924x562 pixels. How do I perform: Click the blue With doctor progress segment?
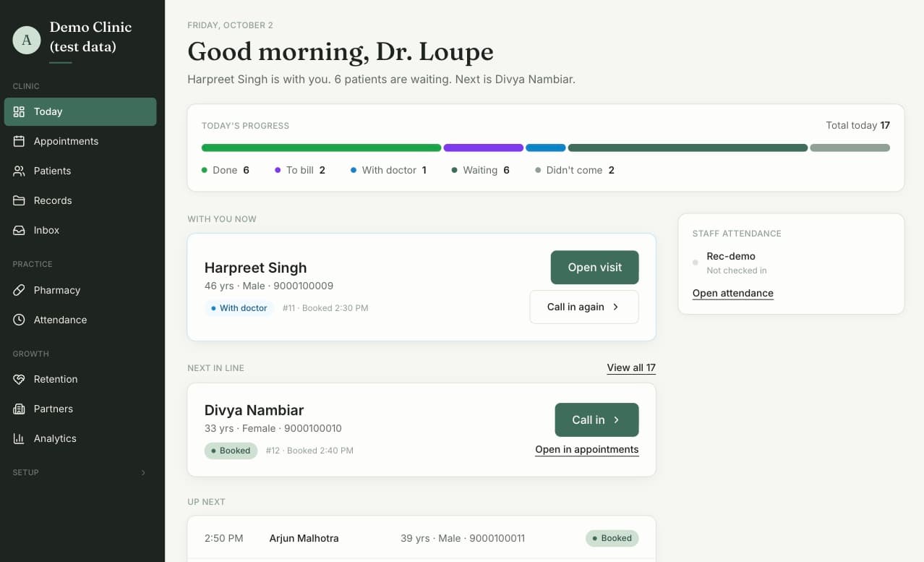point(546,148)
